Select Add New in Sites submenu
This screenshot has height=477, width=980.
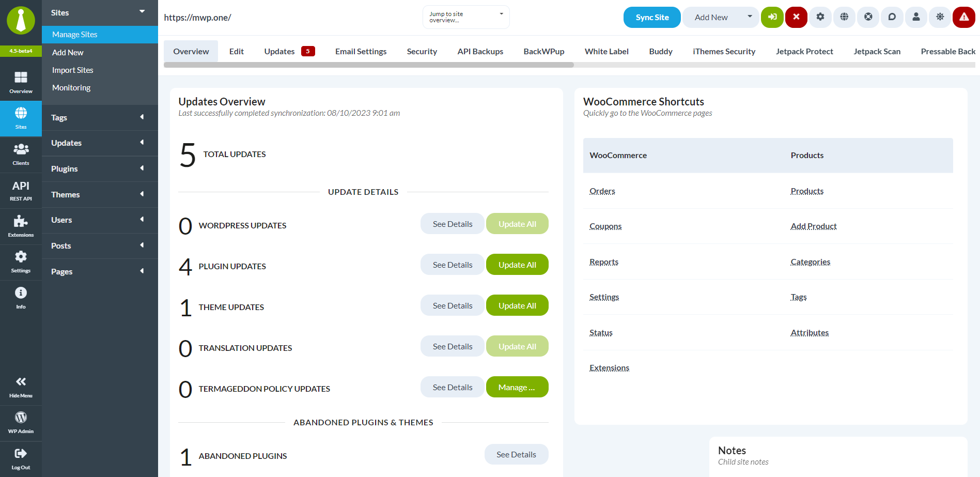(68, 52)
